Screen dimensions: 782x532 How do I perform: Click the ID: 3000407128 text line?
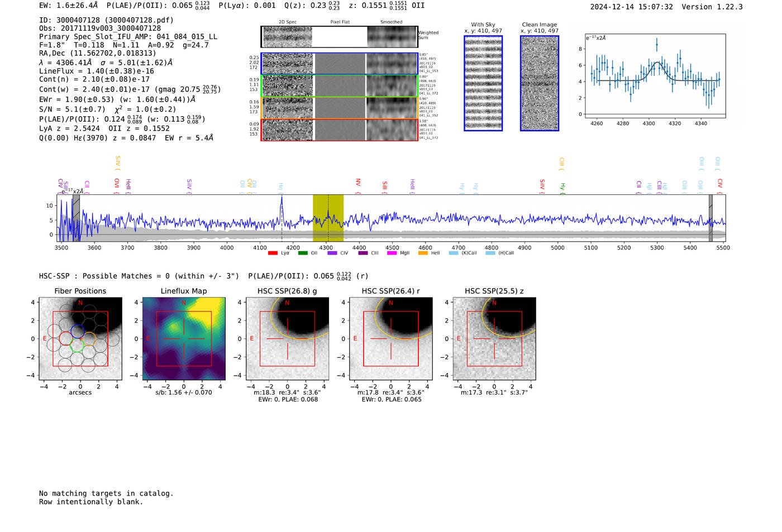click(x=106, y=20)
